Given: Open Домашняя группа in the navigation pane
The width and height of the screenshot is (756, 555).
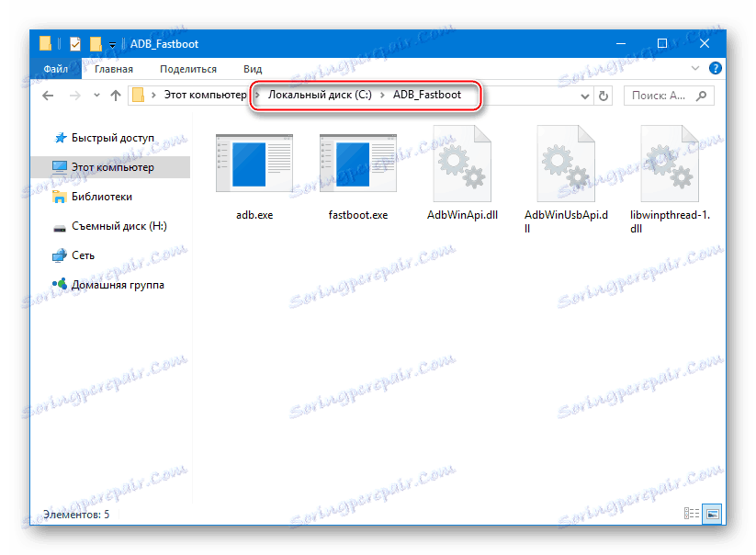Looking at the screenshot, I should coord(118,285).
